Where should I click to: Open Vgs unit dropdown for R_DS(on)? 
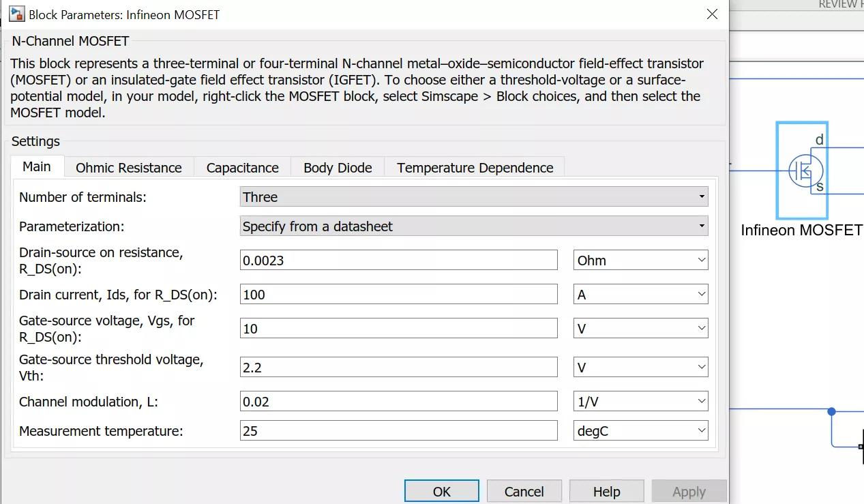coord(640,328)
